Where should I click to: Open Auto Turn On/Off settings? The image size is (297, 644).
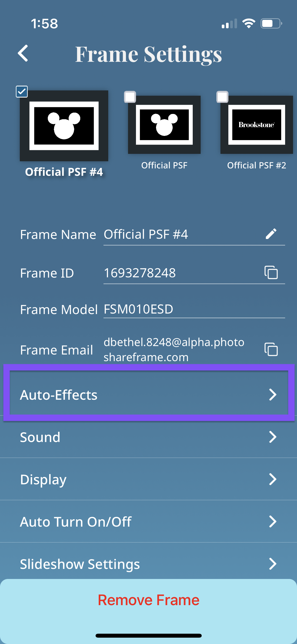[x=148, y=522]
